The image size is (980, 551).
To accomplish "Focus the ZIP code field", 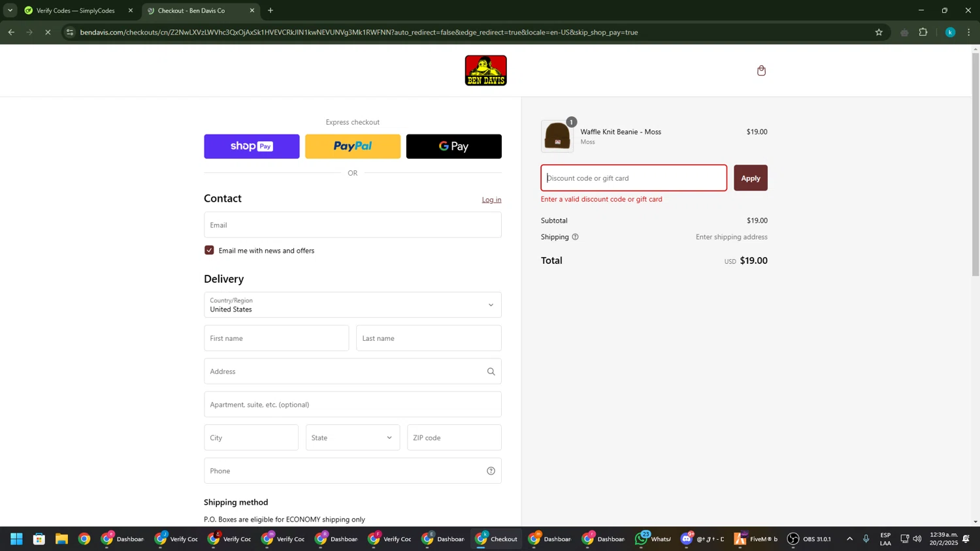I will 454,437.
